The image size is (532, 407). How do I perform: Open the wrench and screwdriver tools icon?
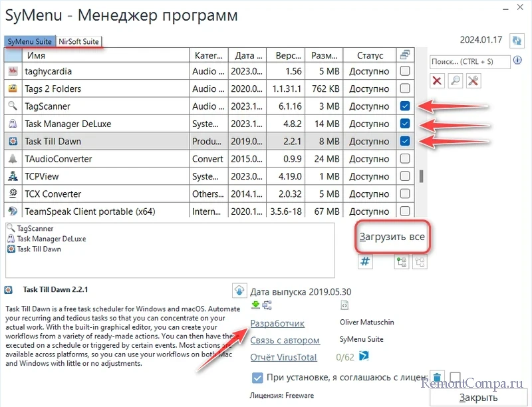[473, 80]
